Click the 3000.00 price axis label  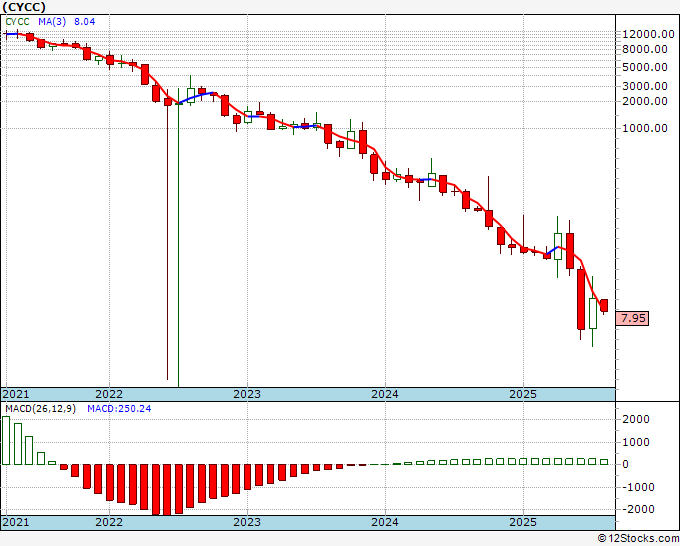click(x=645, y=86)
